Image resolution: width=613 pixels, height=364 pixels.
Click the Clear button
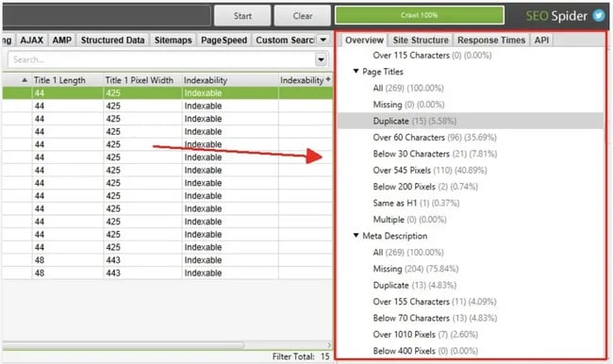tap(302, 16)
